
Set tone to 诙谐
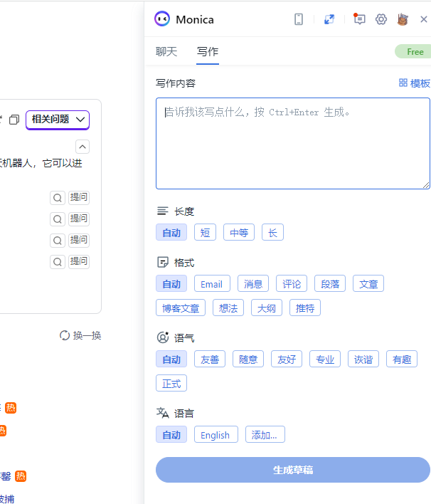click(x=363, y=359)
